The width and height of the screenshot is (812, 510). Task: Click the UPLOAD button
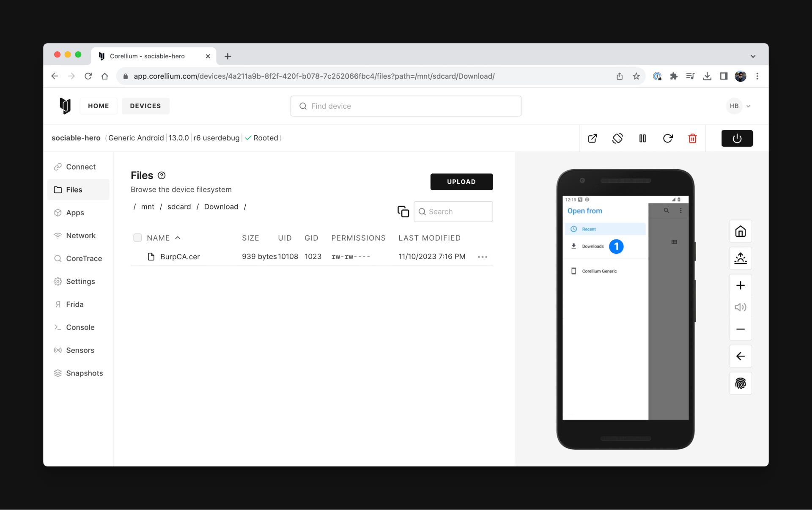click(x=461, y=181)
